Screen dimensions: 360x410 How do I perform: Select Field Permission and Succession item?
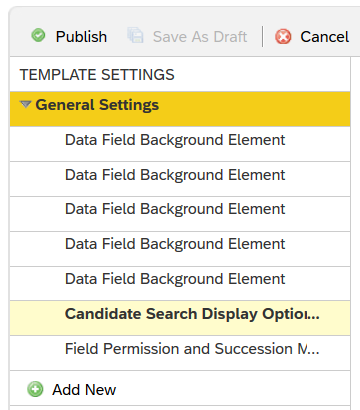pos(180,353)
